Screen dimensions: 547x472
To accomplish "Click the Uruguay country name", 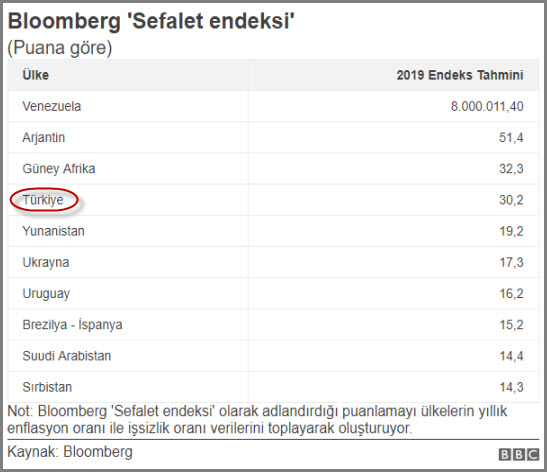I will [x=46, y=294].
